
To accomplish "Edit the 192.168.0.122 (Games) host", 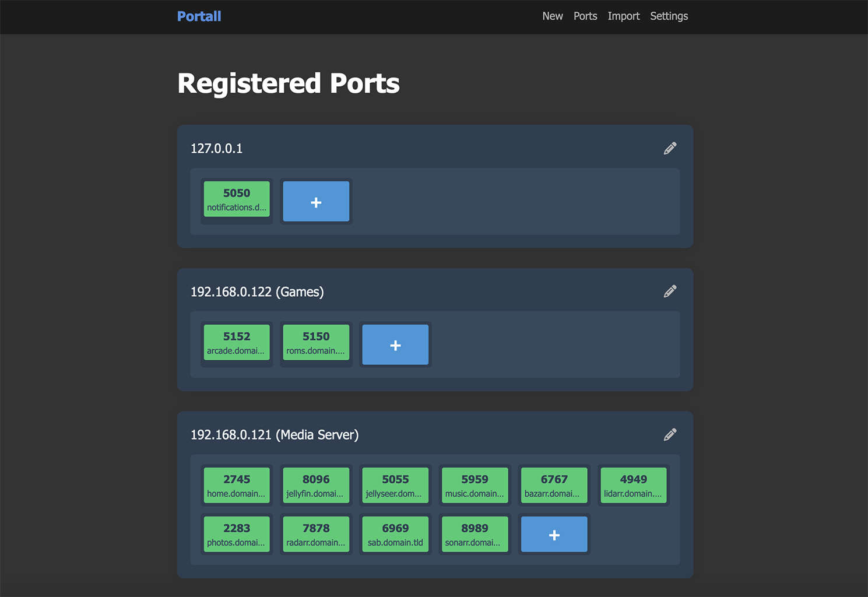I will tap(670, 292).
